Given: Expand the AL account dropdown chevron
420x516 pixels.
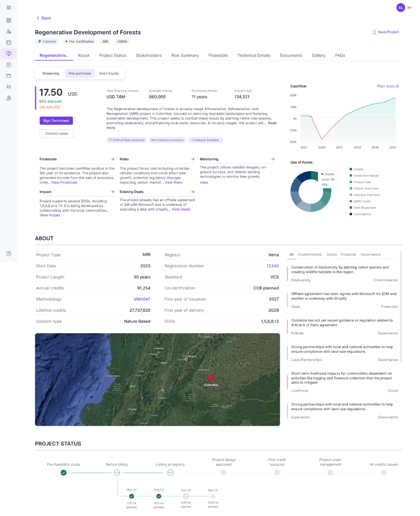Looking at the screenshot, I should pos(409,7).
